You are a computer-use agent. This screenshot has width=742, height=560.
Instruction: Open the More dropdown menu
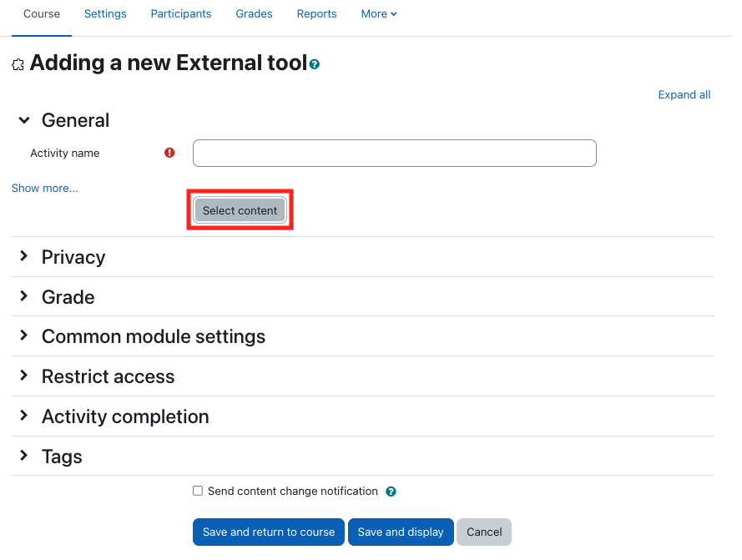pyautogui.click(x=379, y=14)
